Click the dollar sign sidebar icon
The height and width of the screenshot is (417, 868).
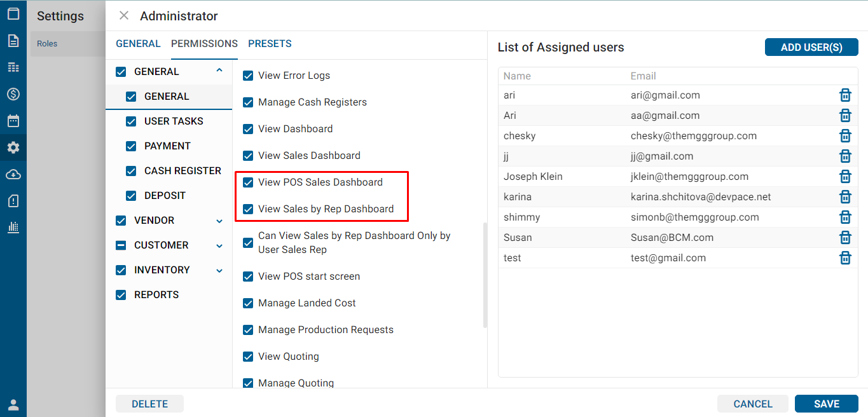tap(13, 94)
